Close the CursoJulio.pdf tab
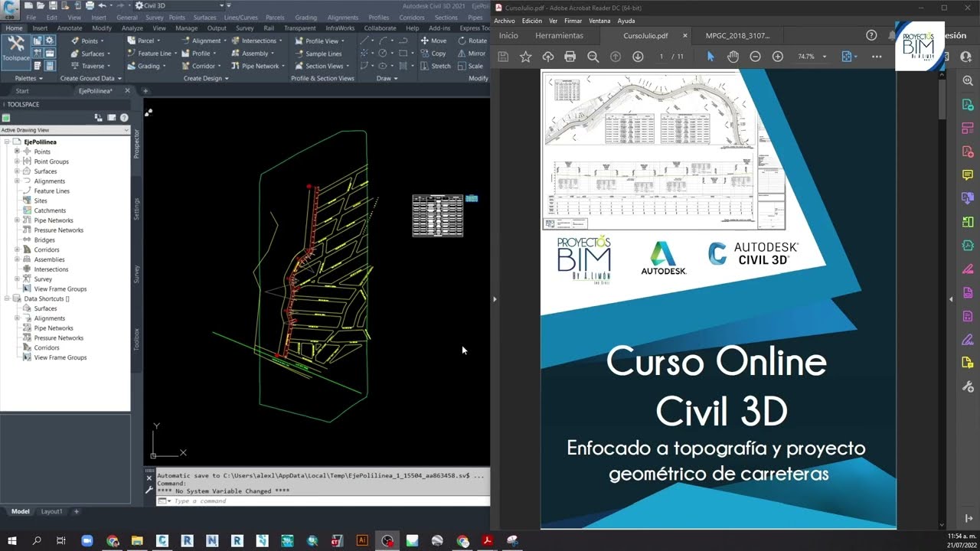The image size is (980, 551). click(x=684, y=35)
